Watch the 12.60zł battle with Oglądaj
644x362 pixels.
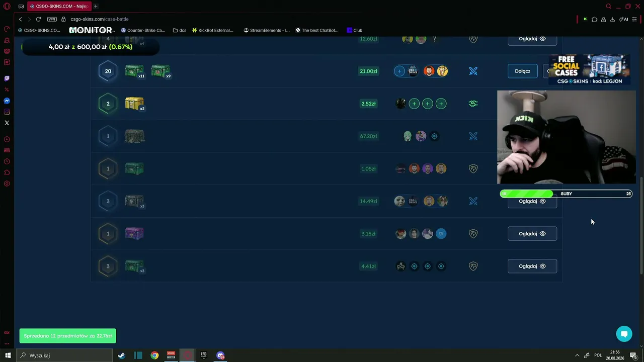[x=532, y=39]
